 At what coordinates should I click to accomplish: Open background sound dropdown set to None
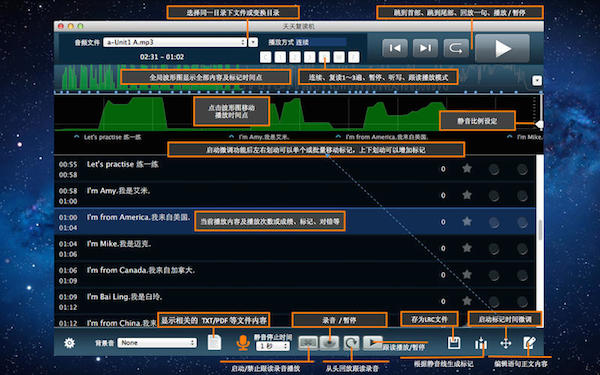[157, 343]
